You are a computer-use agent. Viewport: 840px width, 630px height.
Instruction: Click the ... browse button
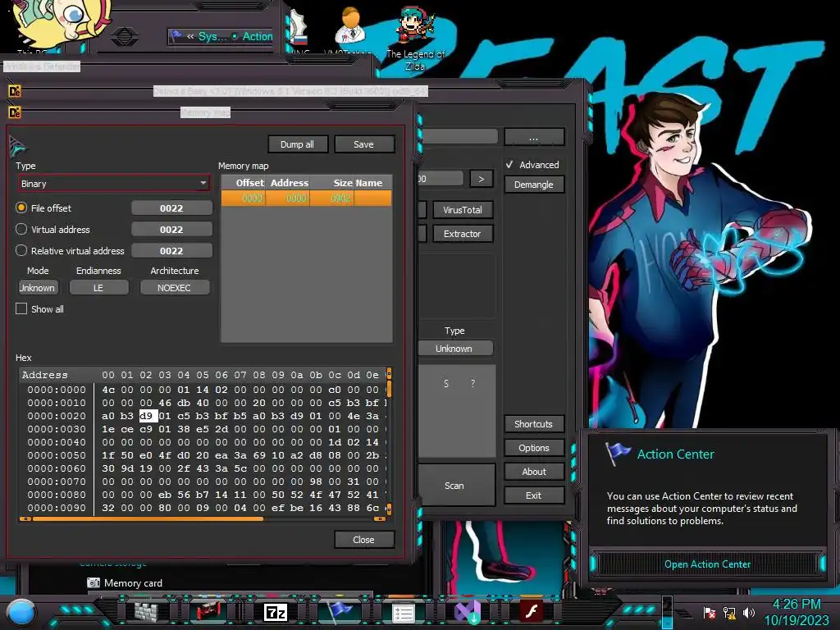533,138
